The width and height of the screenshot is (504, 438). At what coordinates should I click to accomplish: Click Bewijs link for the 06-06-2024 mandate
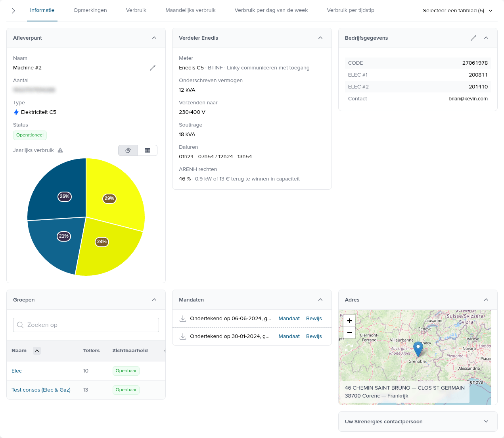click(314, 319)
